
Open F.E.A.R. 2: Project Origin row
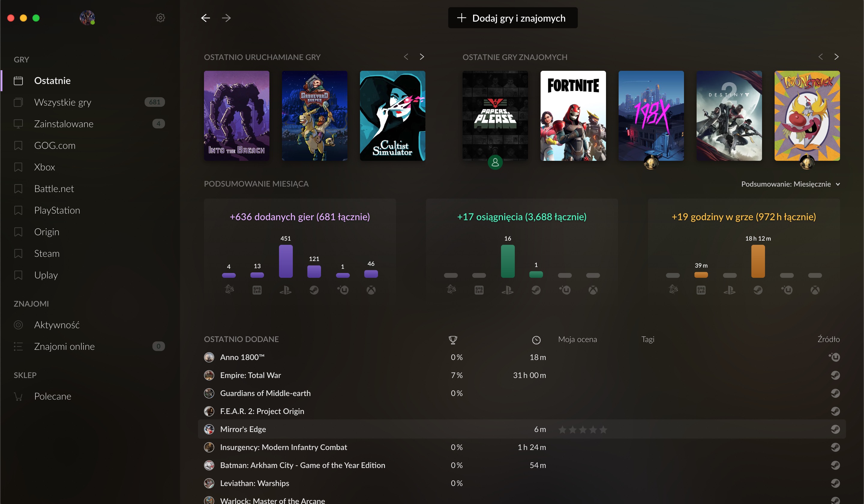coord(522,411)
